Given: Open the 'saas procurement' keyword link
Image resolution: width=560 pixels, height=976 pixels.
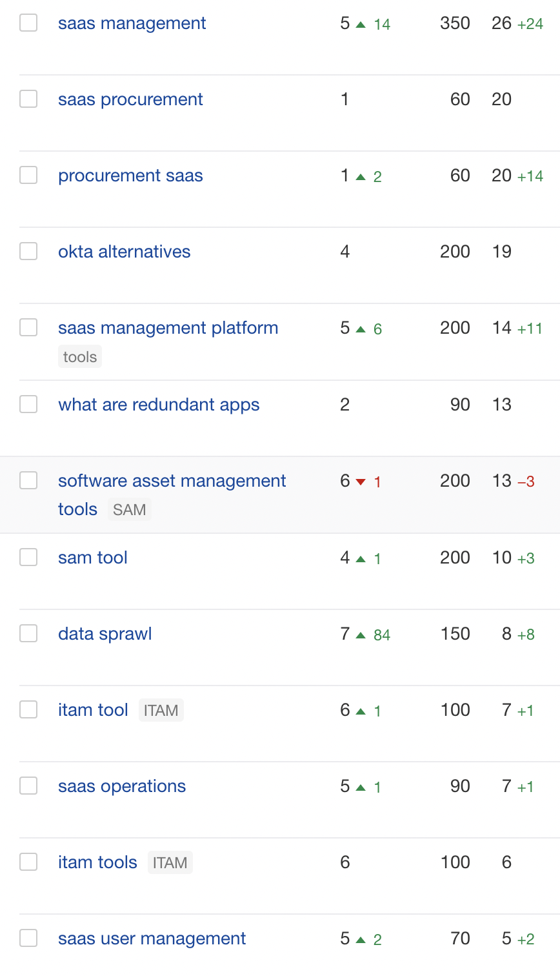Looking at the screenshot, I should pos(130,99).
